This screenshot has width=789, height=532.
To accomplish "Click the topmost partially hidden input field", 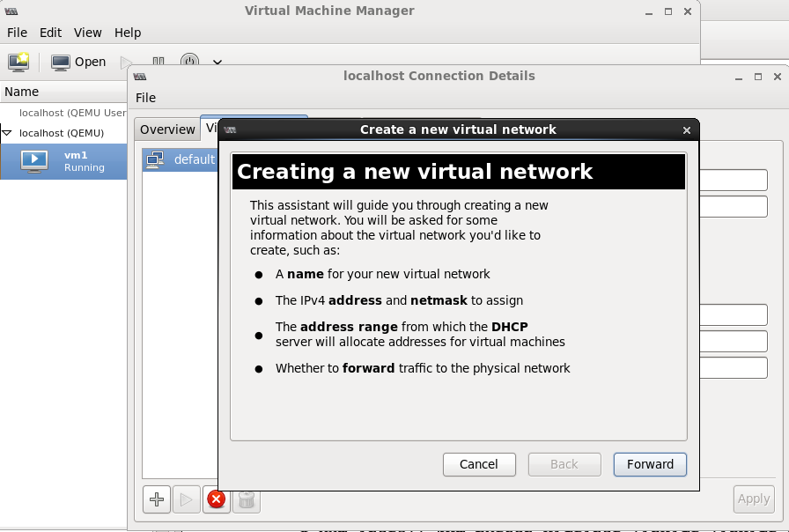I will pos(734,181).
